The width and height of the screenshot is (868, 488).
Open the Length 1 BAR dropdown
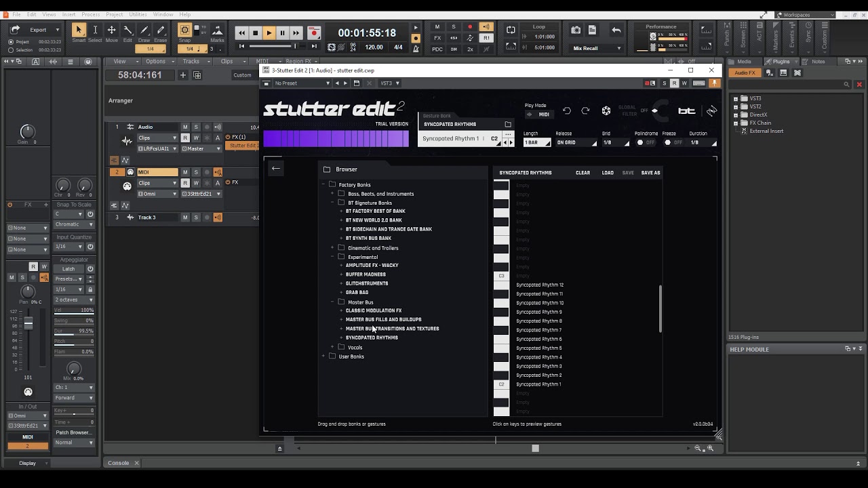pyautogui.click(x=536, y=142)
